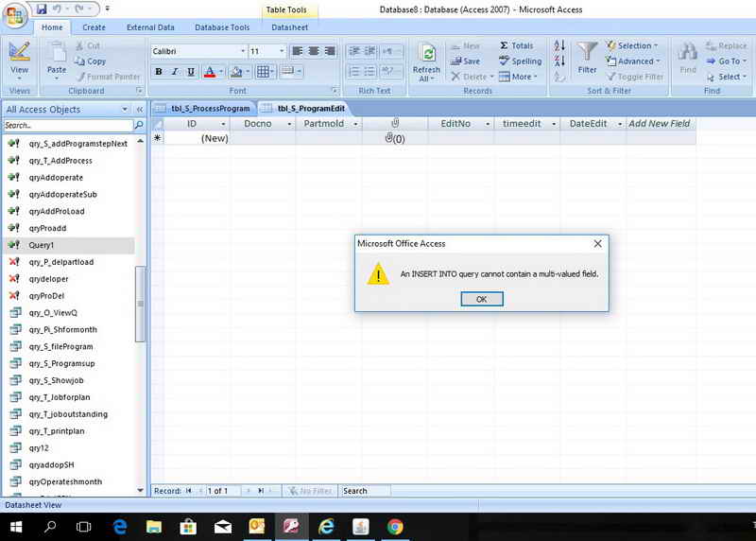Open the gridlines button
Image resolution: width=756 pixels, height=541 pixels.
coord(263,72)
